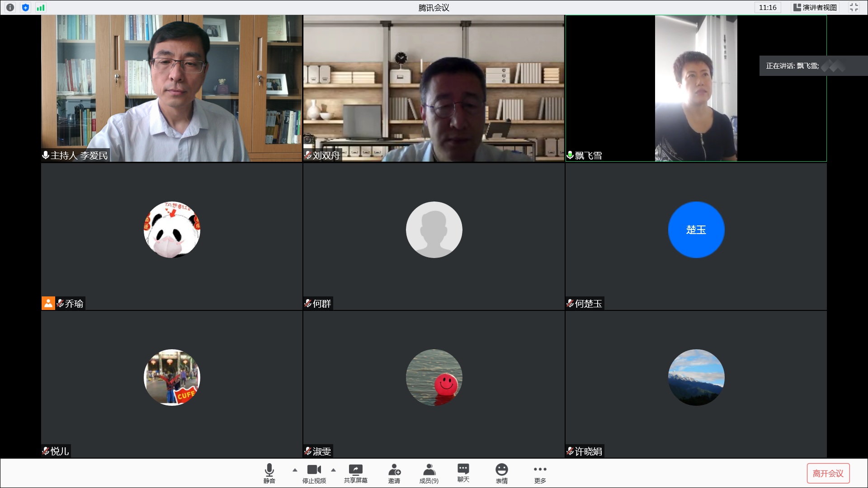Open the 更多 more options menu
Screen dimensions: 868x488
point(540,473)
